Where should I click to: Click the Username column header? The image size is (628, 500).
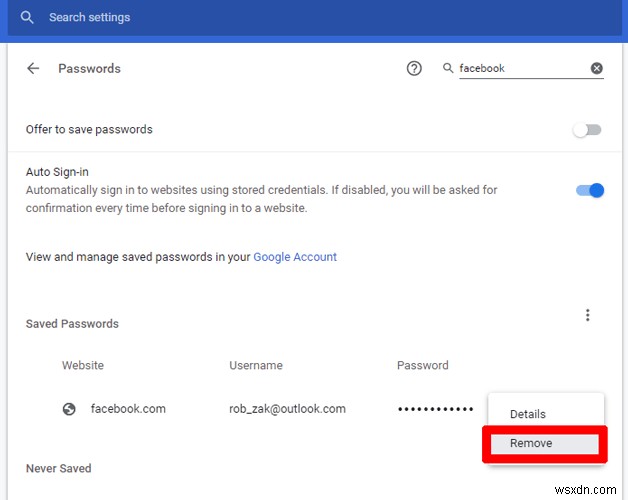click(x=256, y=365)
